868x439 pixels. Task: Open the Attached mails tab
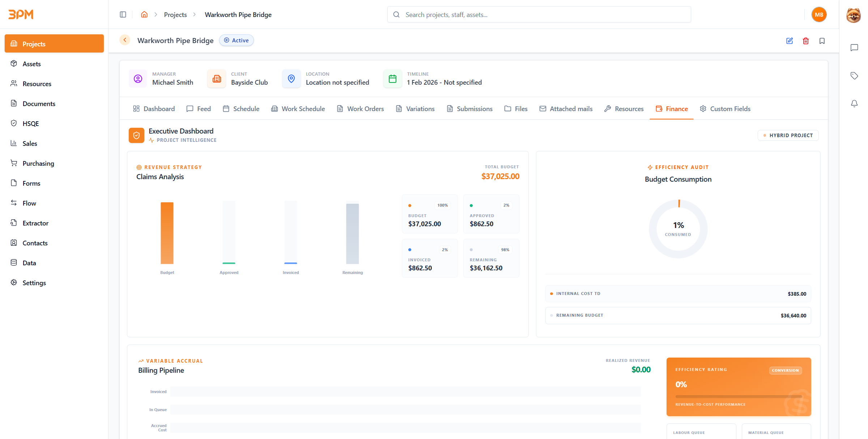571,109
